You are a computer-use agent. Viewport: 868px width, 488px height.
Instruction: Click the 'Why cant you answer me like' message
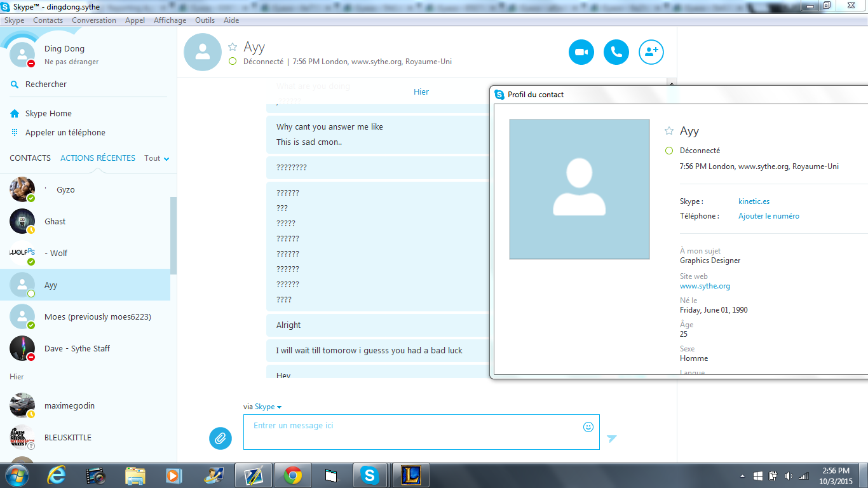[330, 127]
